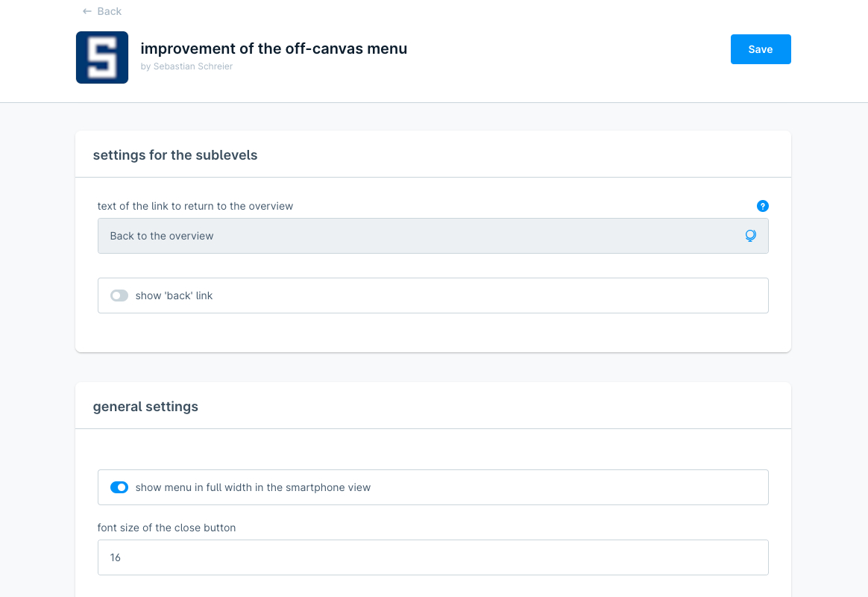The image size is (868, 597).
Task: Open the blue question mark help tooltip
Action: 762,206
